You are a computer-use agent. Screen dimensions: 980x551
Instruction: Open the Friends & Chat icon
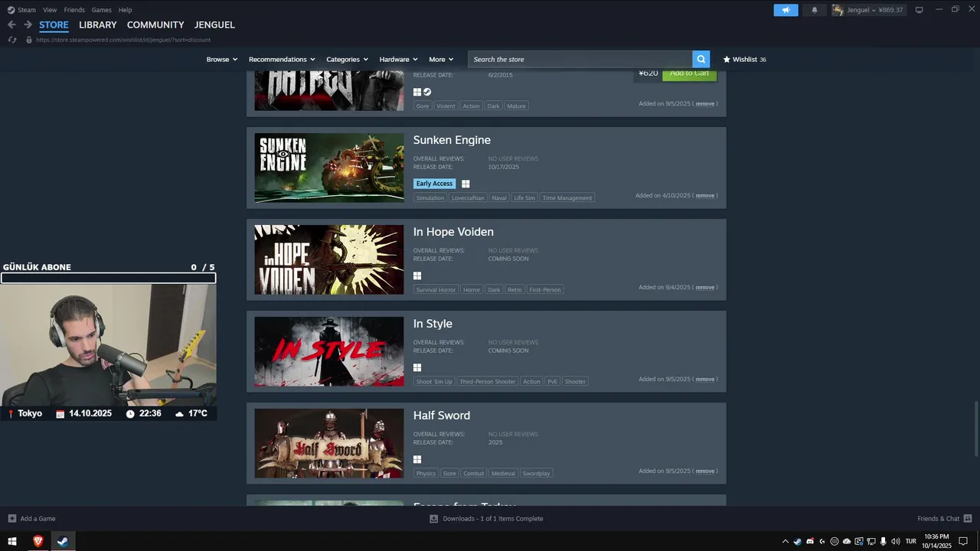(968, 518)
